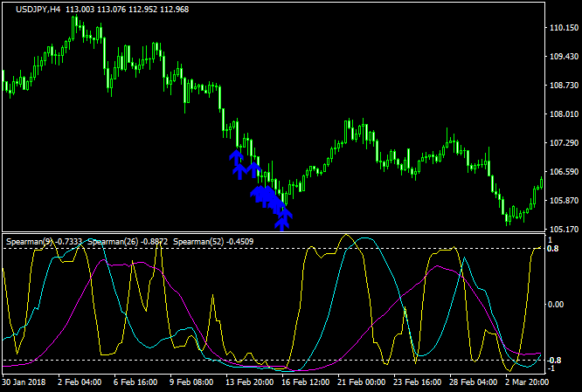Select the 107.290 price axis label
Image resolution: width=582 pixels, height=392 pixels.
tap(564, 143)
